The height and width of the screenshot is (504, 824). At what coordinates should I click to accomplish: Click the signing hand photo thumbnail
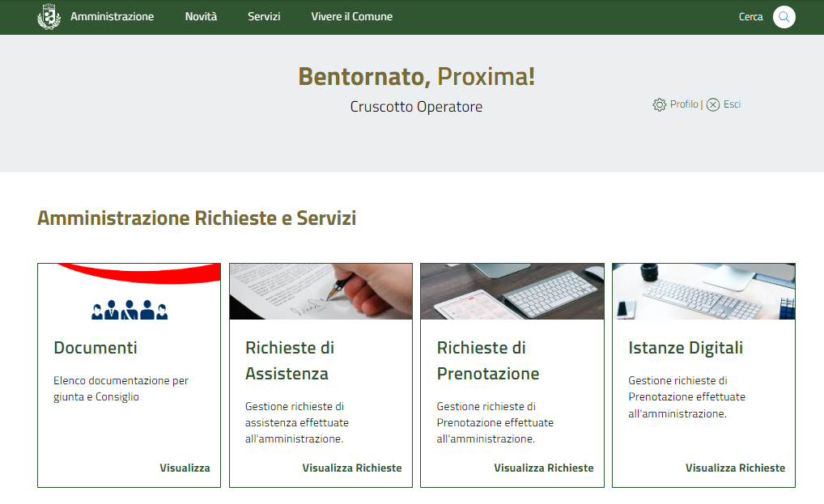click(x=321, y=291)
